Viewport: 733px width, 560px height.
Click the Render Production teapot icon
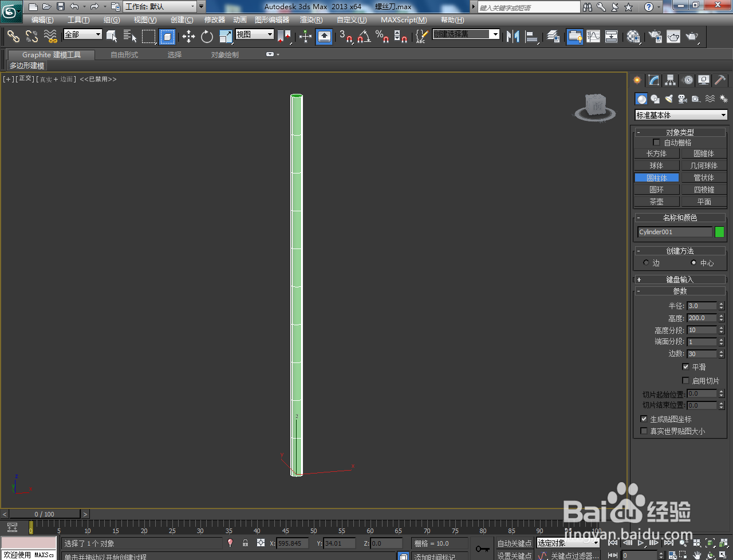point(692,37)
